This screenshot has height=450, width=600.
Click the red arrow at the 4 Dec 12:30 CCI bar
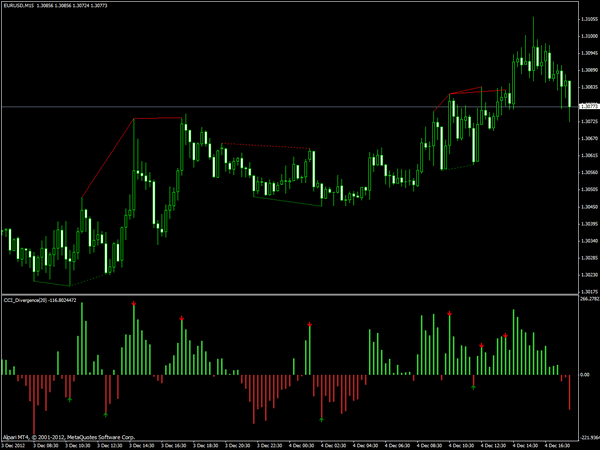481,346
